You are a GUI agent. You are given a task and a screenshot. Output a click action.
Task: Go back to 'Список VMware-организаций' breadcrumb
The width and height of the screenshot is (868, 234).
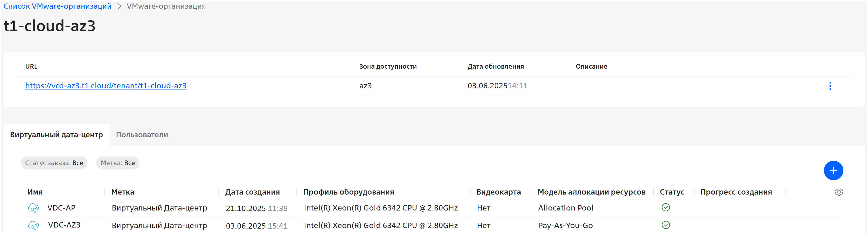coord(57,6)
